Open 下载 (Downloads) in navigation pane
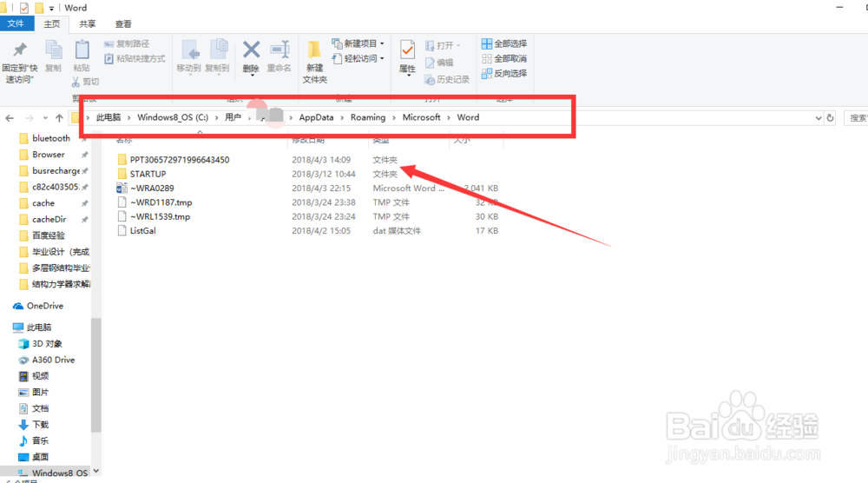This screenshot has width=868, height=483. pyautogui.click(x=40, y=425)
